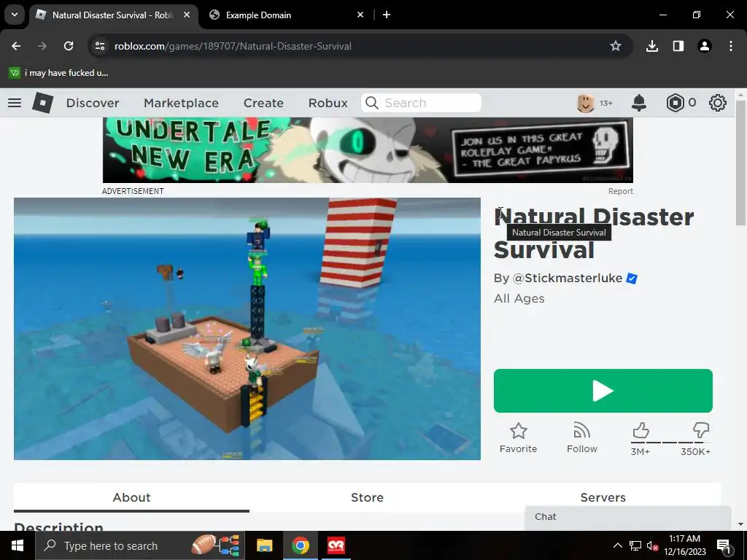
Task: Go back to previous page
Action: click(x=16, y=46)
